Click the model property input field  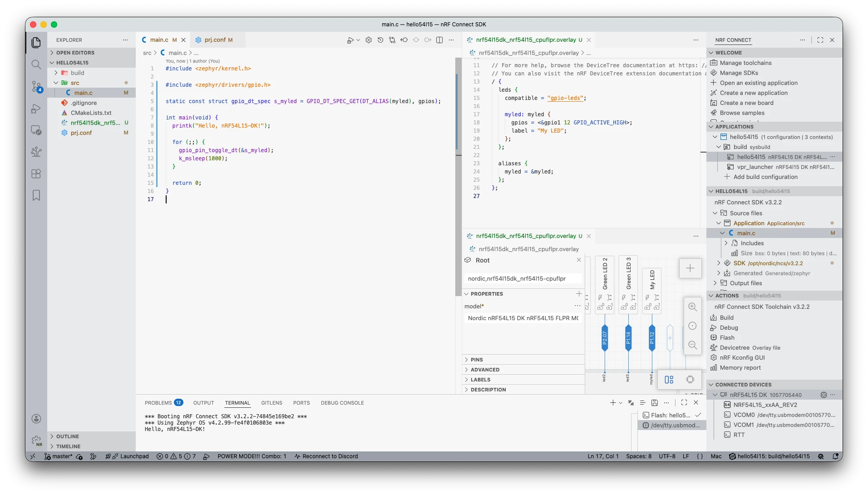(x=523, y=318)
